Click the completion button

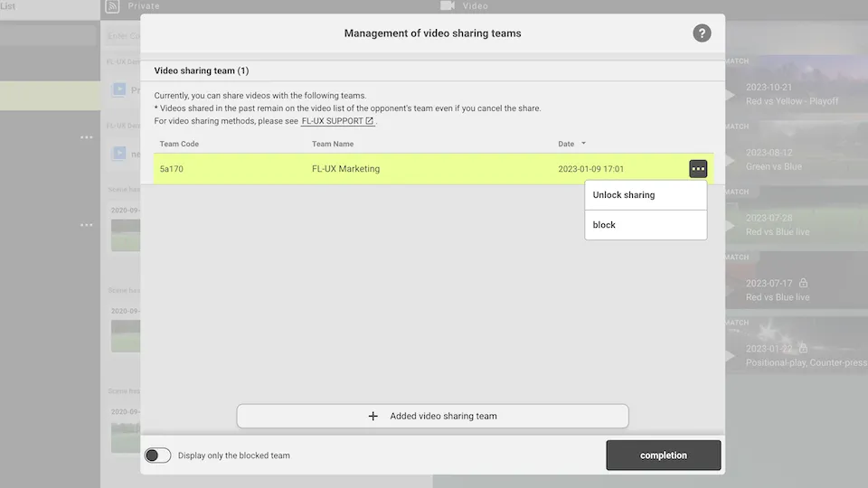click(x=663, y=455)
